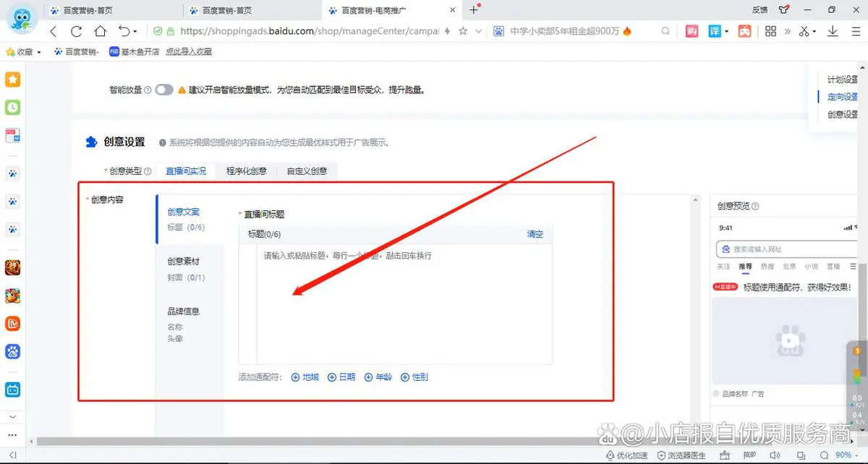Viewport: 868px width, 464px height.
Task: Open the downloads arrow icon in toolbar
Action: [x=833, y=31]
